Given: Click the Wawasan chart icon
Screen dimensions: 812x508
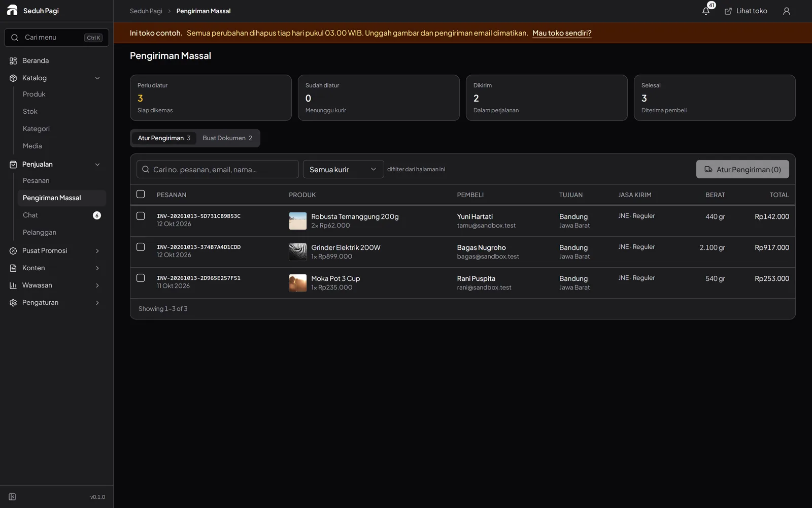Looking at the screenshot, I should [x=13, y=285].
